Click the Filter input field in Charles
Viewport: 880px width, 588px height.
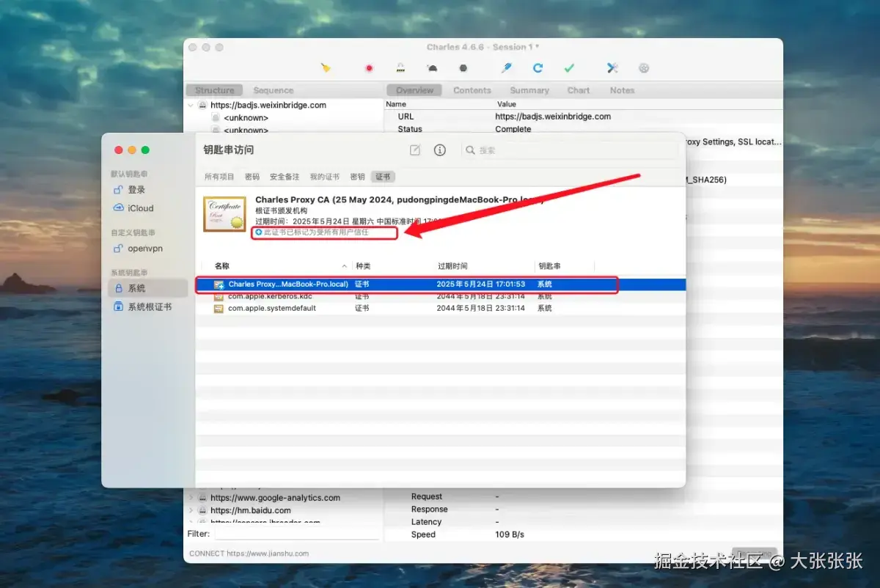pos(296,534)
